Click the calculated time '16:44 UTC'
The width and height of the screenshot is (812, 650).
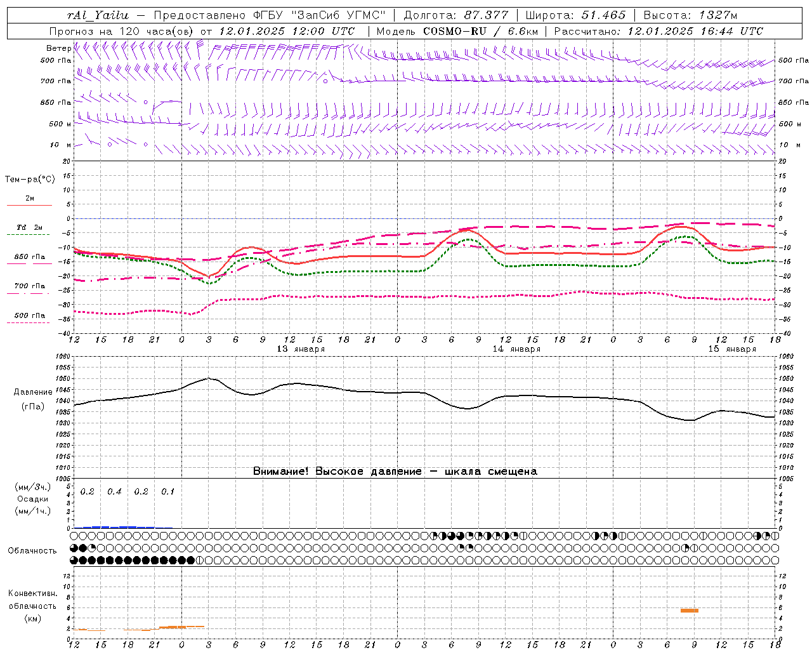732,31
